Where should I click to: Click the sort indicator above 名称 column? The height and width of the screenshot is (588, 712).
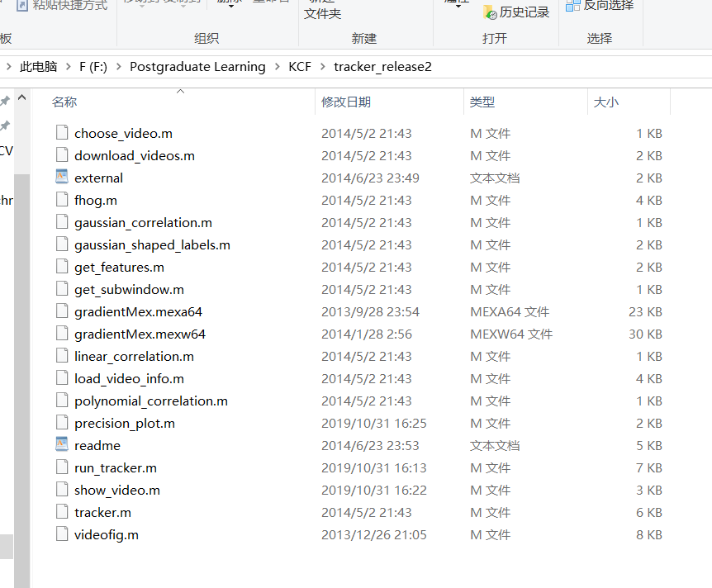(180, 92)
